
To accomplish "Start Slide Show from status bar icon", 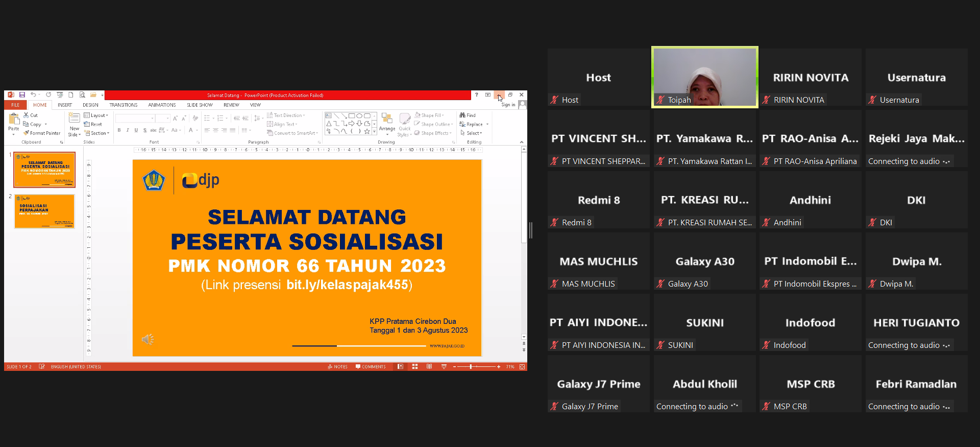I will click(x=444, y=367).
